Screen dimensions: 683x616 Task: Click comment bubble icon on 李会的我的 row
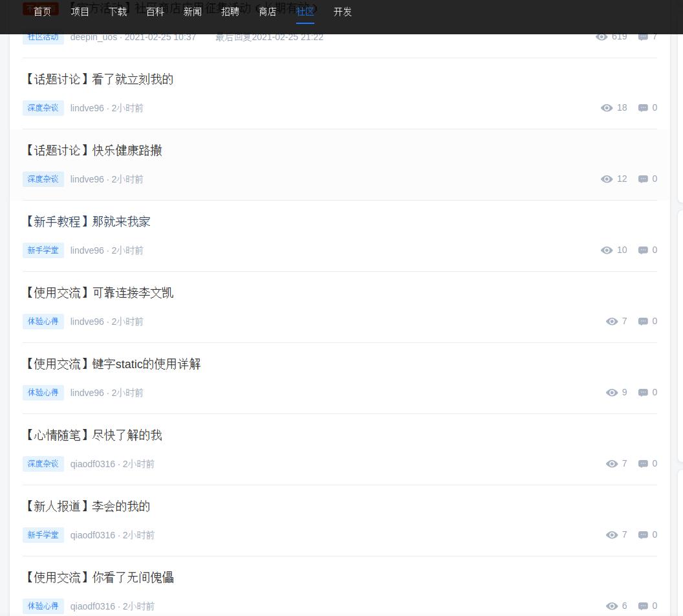point(643,535)
